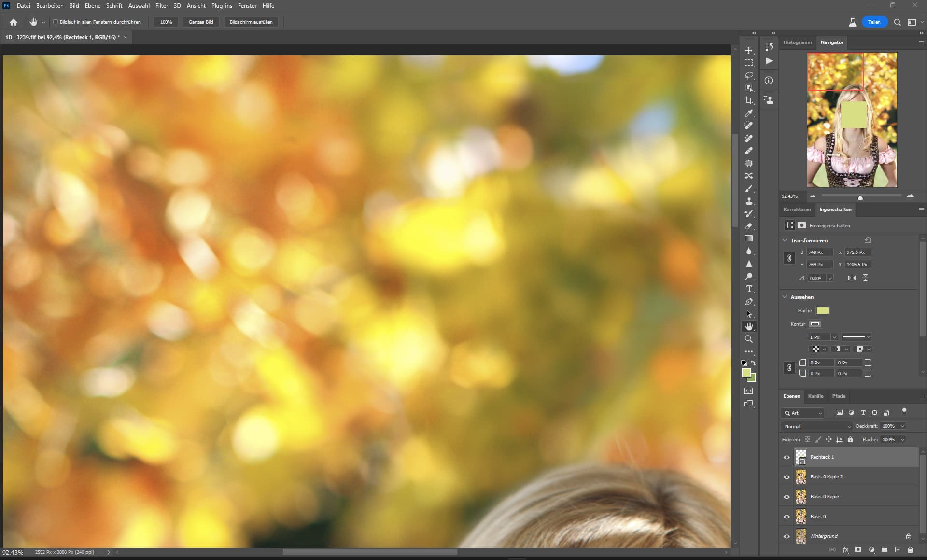The width and height of the screenshot is (927, 560).
Task: Click the Home icon in options bar
Action: [14, 22]
